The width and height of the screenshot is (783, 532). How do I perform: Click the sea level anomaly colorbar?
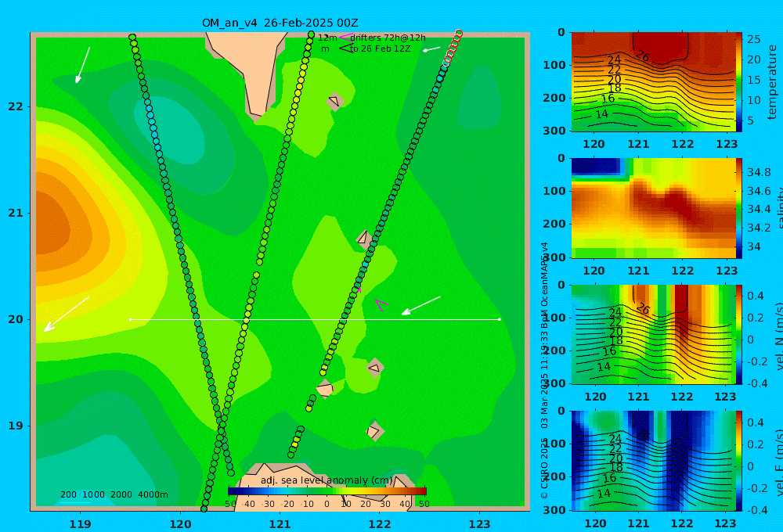coord(327,491)
